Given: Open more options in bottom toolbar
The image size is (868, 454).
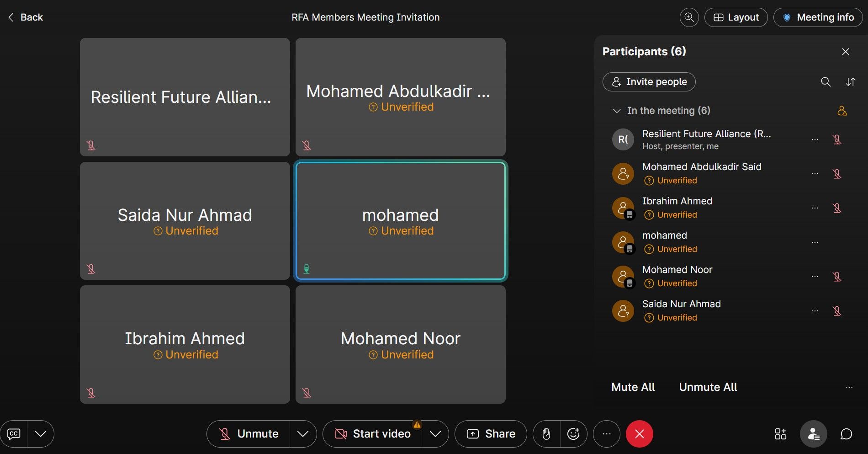Looking at the screenshot, I should click(x=607, y=434).
